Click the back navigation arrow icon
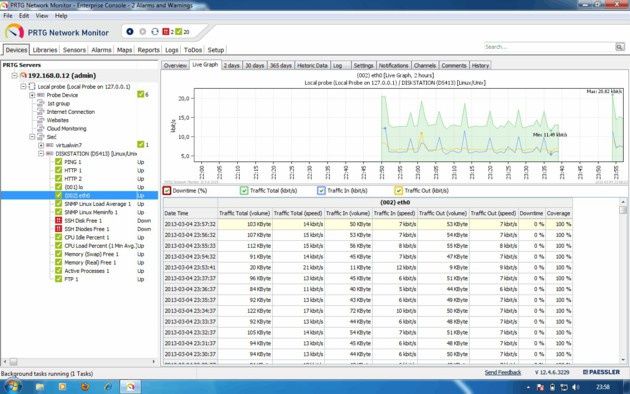Screen dimensions: 630x394 pyautogui.click(x=130, y=31)
